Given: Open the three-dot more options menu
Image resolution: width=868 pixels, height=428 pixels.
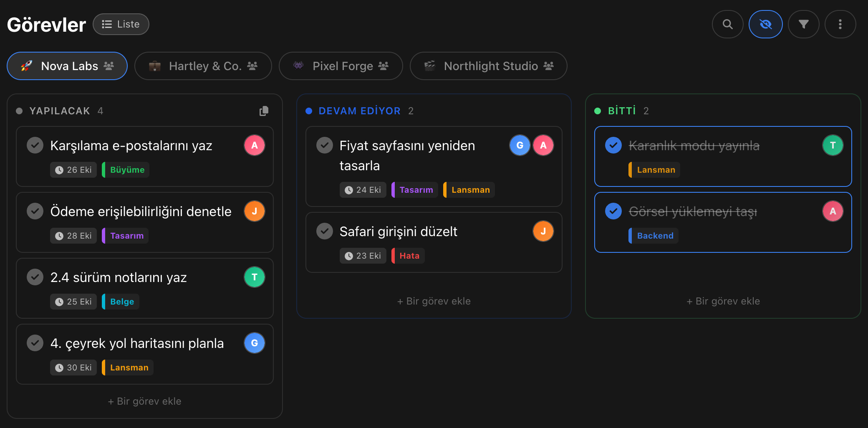Looking at the screenshot, I should coord(840,24).
